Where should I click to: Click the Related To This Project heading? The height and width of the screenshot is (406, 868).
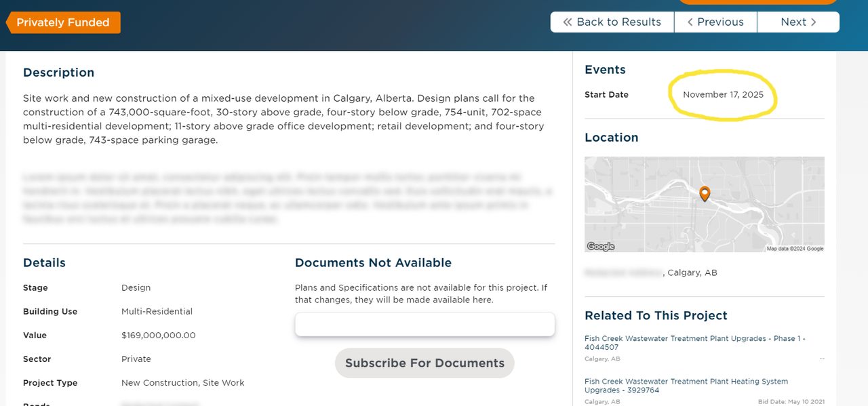click(x=656, y=316)
